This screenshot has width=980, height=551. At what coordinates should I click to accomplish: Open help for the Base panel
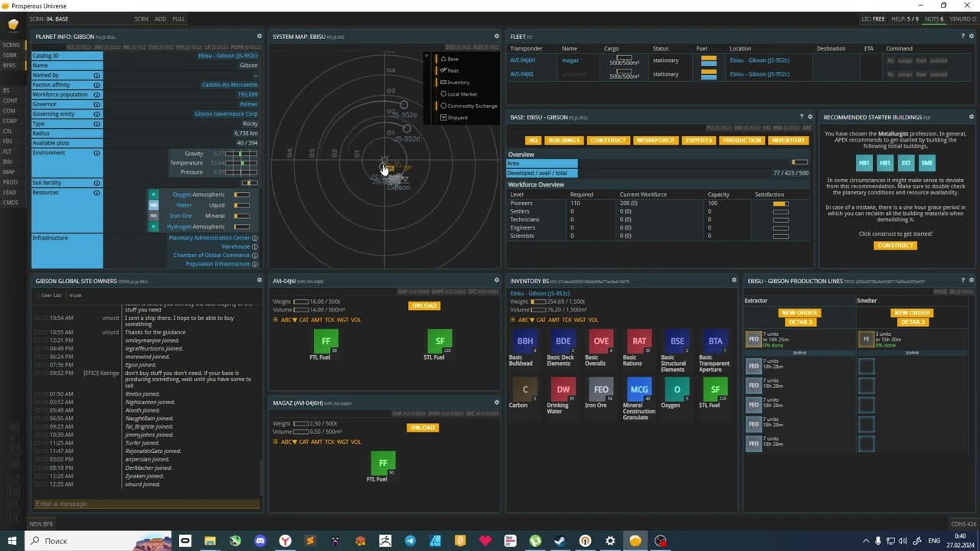tap(802, 117)
